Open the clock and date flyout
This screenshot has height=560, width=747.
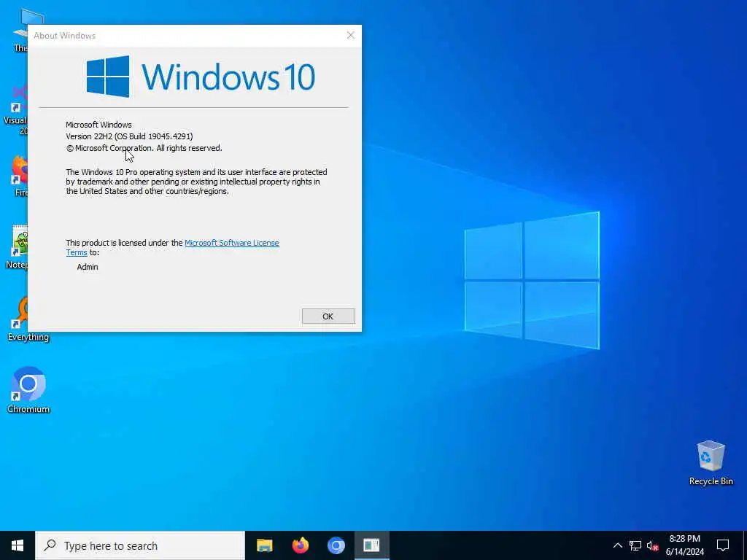click(x=684, y=545)
